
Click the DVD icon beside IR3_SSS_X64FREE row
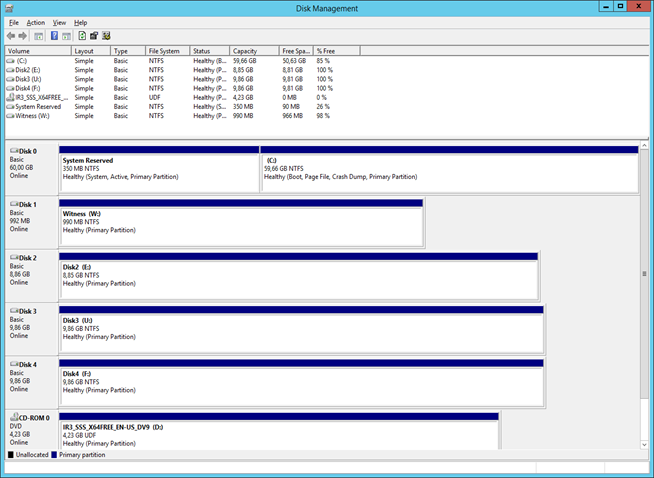[10, 98]
